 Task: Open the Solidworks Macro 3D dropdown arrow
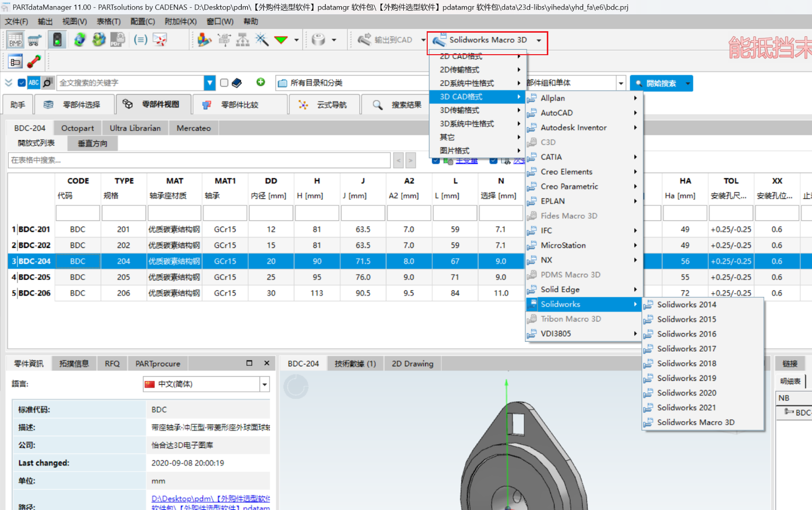tap(539, 40)
